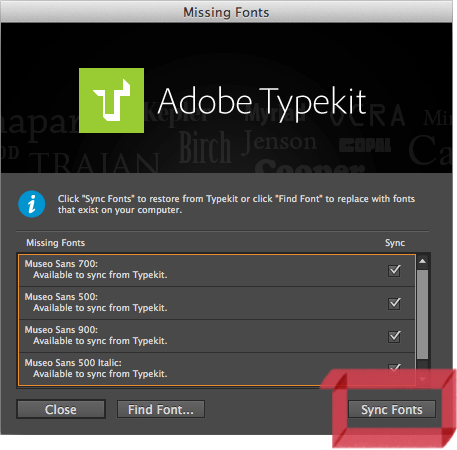Disable sync for Museo Sans 900
This screenshot has width=457, height=450.
point(394,336)
